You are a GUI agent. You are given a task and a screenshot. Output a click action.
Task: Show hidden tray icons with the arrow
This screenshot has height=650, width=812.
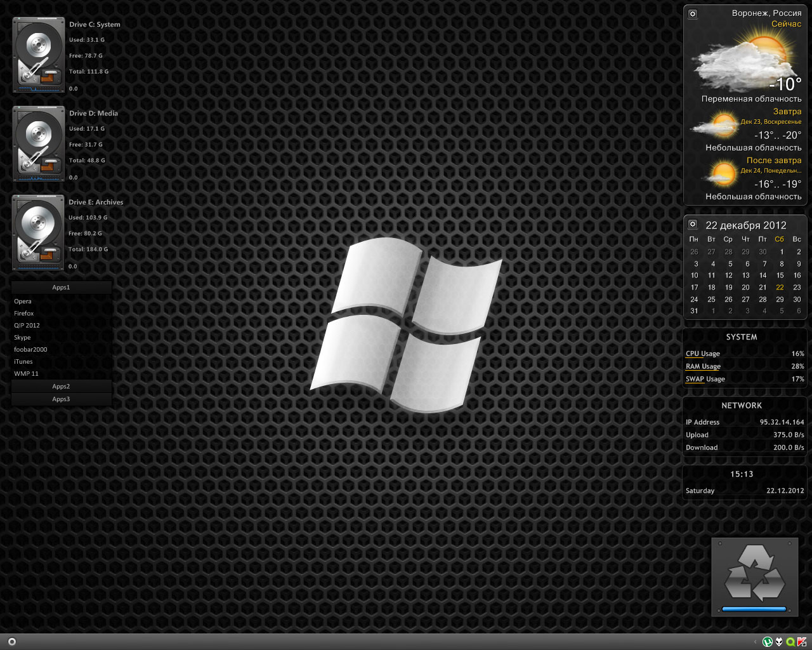[x=755, y=642]
